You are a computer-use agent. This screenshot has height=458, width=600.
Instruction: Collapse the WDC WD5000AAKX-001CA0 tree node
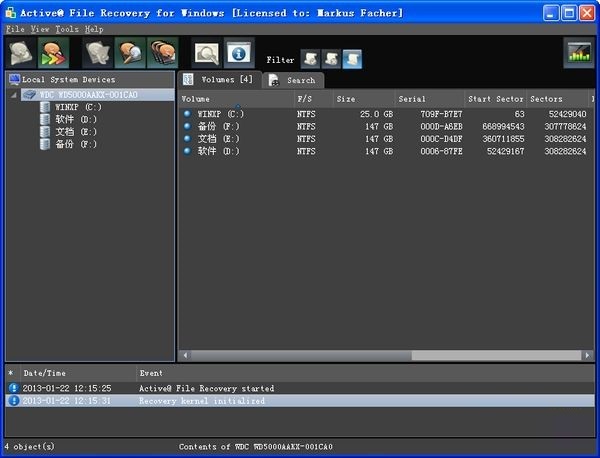click(13, 95)
